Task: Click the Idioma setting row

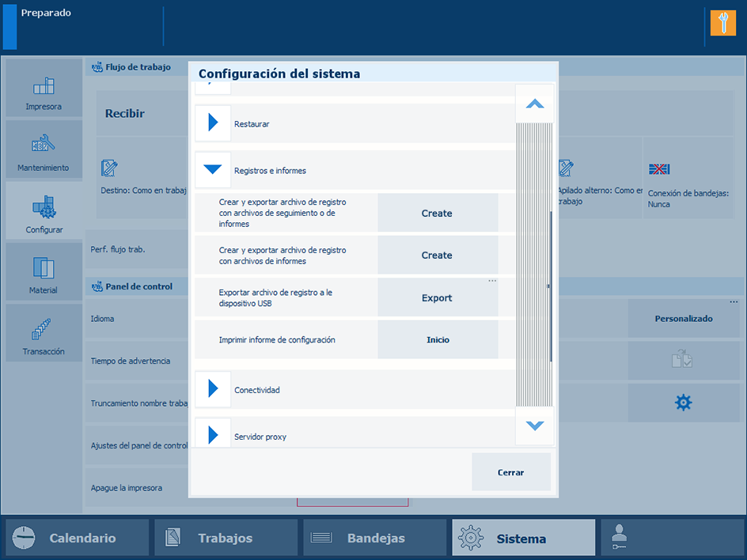Action: point(137,319)
